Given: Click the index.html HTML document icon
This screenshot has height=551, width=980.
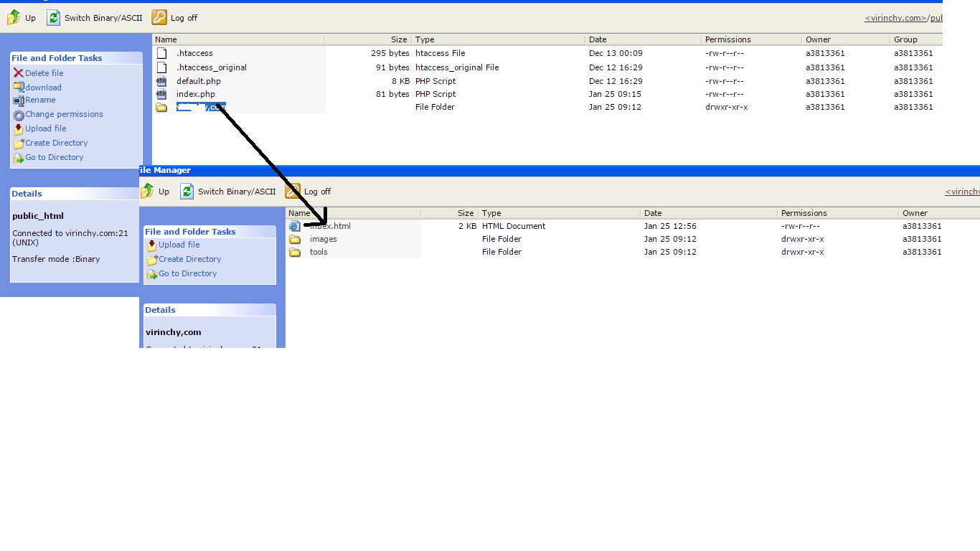Looking at the screenshot, I should coord(295,225).
